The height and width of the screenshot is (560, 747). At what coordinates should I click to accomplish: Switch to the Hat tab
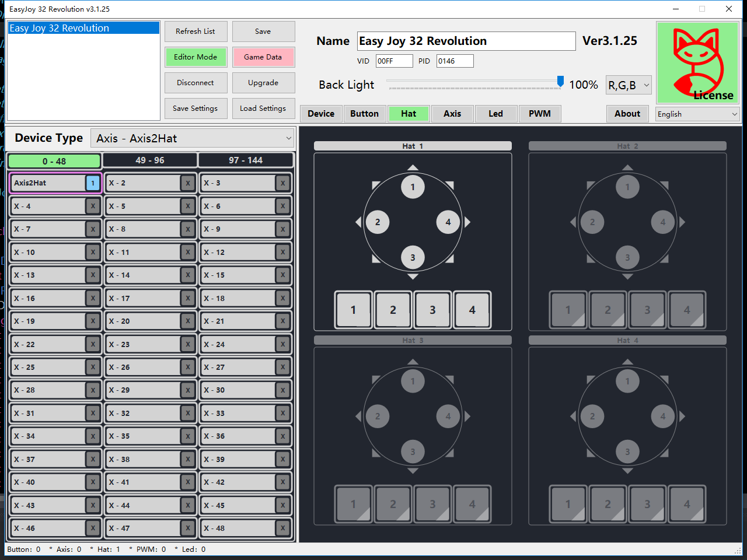409,114
